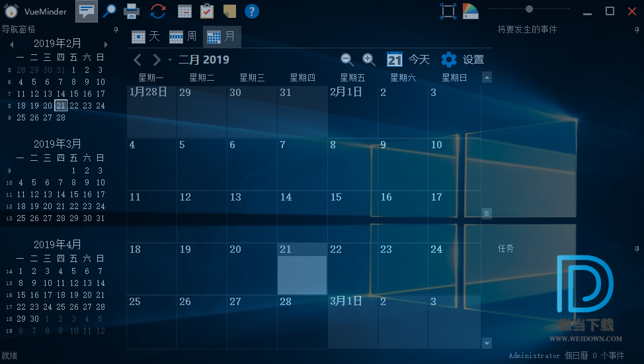Click the 任务 panel title

pyautogui.click(x=506, y=248)
